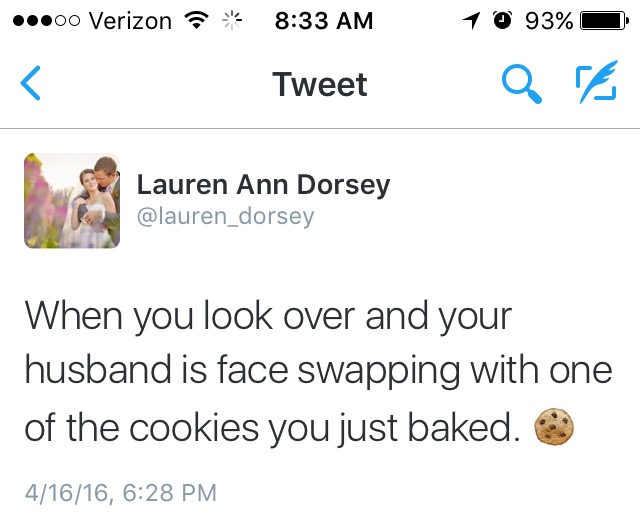
Task: Tap the network activity spinner
Action: tap(232, 20)
